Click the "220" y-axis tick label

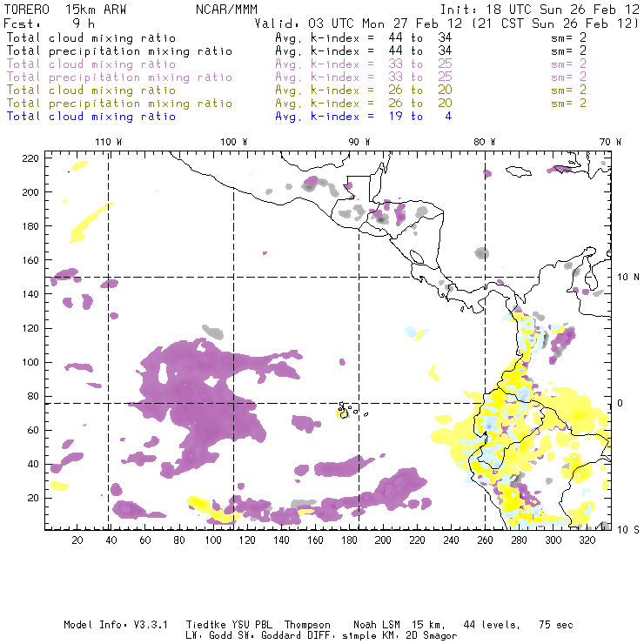(30, 158)
